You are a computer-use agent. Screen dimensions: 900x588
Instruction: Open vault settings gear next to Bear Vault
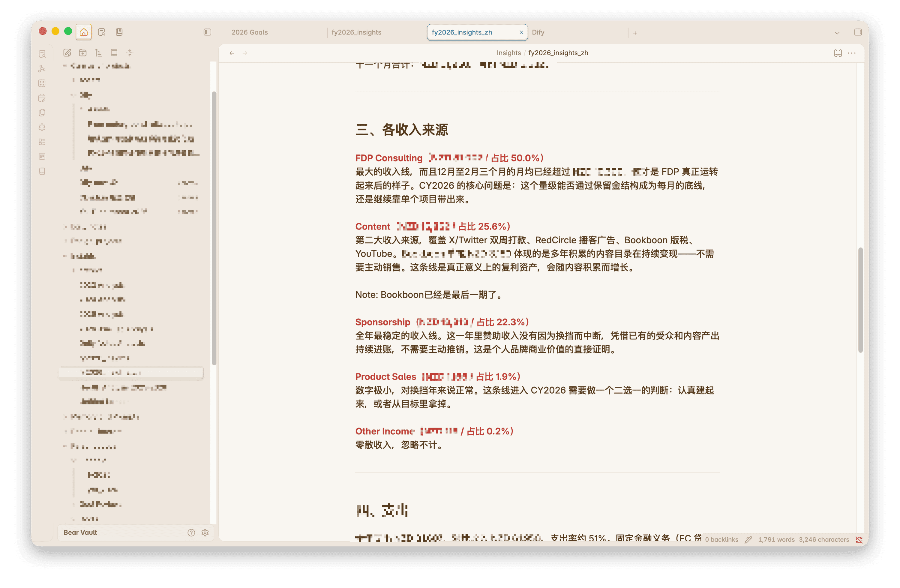coord(205,533)
